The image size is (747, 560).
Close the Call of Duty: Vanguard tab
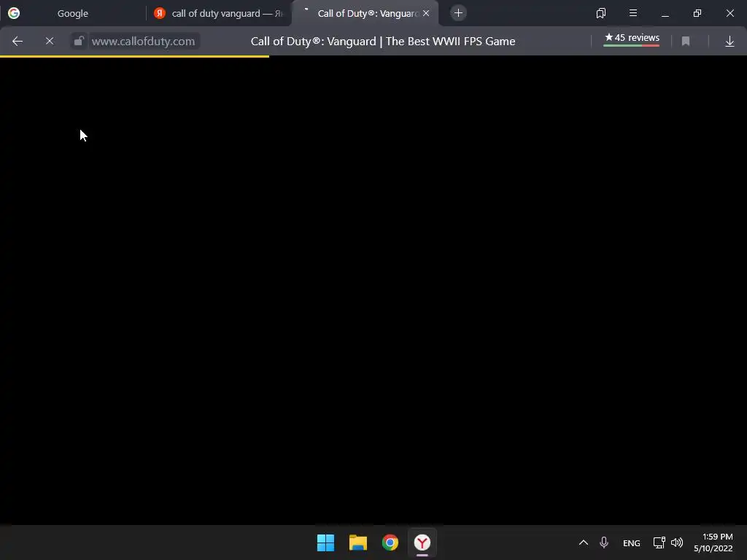pos(426,13)
